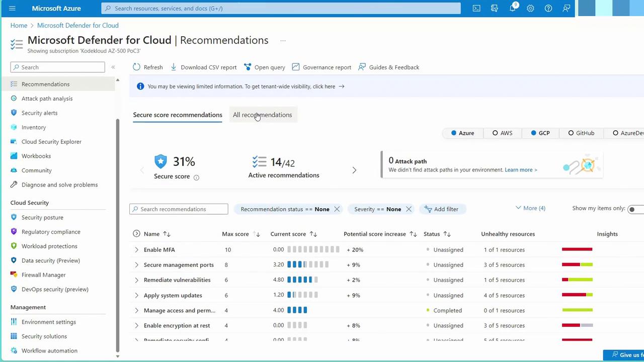The height and width of the screenshot is (362, 644).
Task: Click the Add filter button
Action: pos(441,209)
